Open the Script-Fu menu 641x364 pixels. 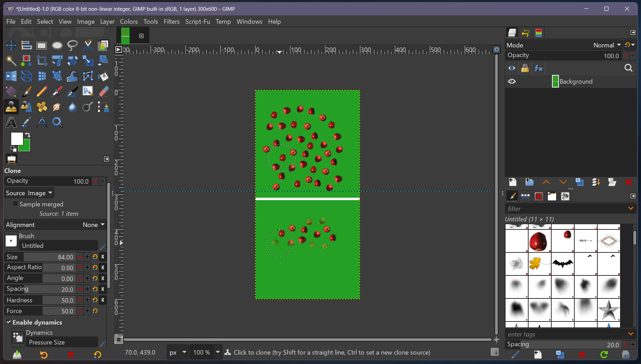tap(198, 21)
